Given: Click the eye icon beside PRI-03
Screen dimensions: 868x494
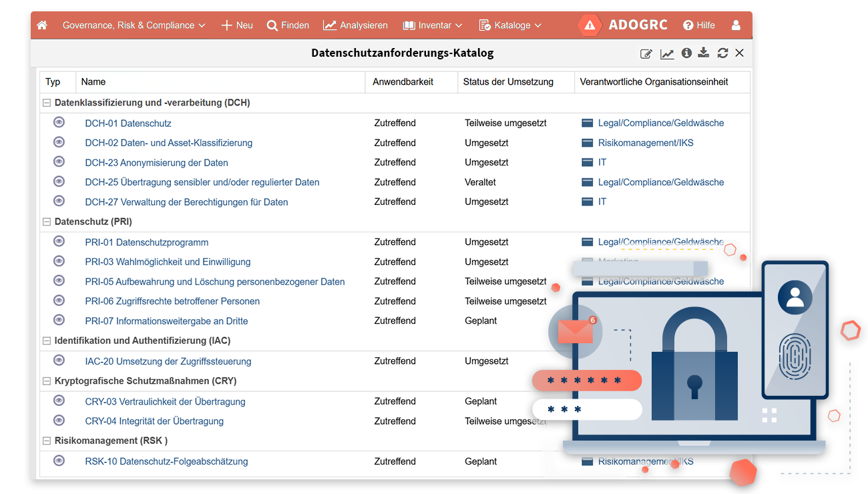Looking at the screenshot, I should [x=59, y=261].
